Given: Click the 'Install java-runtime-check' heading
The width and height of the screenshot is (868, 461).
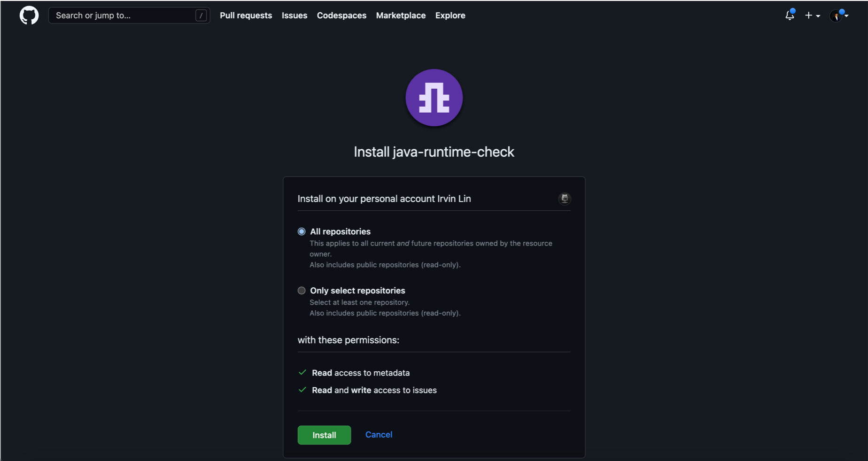Looking at the screenshot, I should pos(434,152).
